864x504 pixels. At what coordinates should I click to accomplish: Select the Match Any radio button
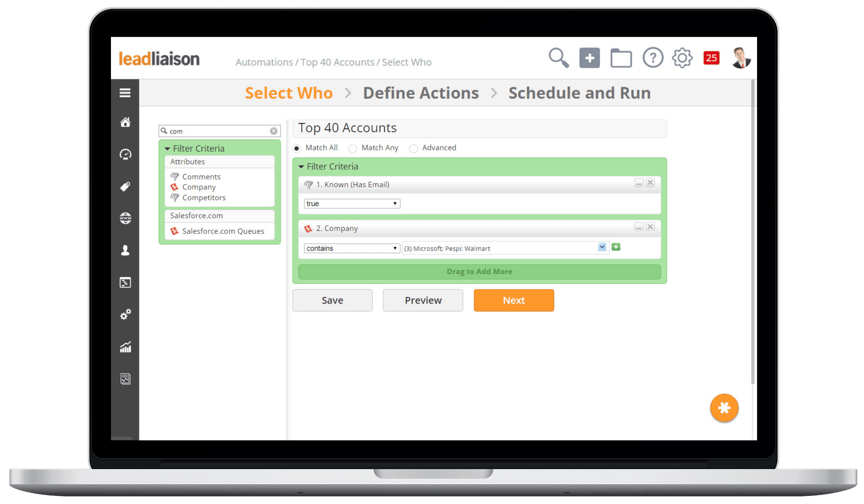click(x=352, y=148)
